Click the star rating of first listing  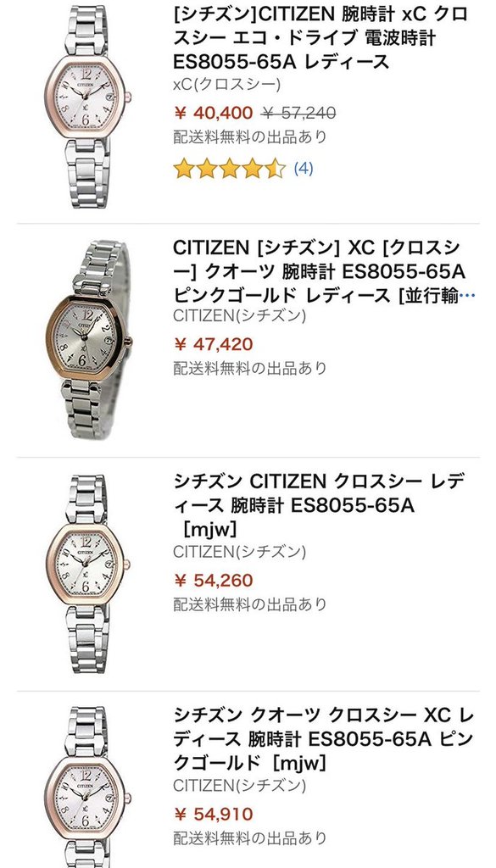(229, 169)
